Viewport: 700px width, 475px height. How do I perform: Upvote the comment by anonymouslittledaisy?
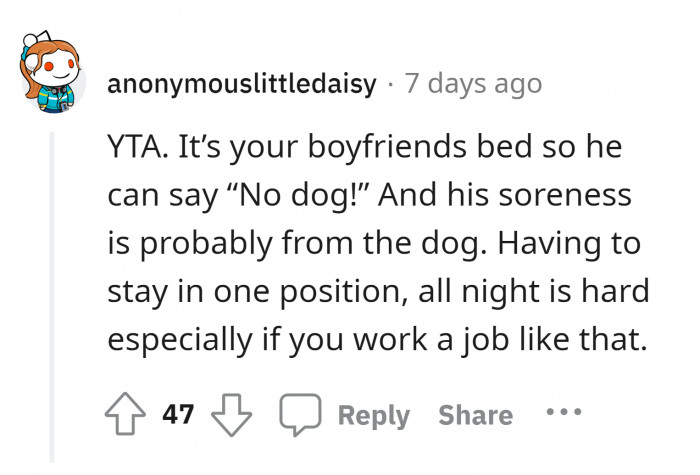(x=124, y=415)
